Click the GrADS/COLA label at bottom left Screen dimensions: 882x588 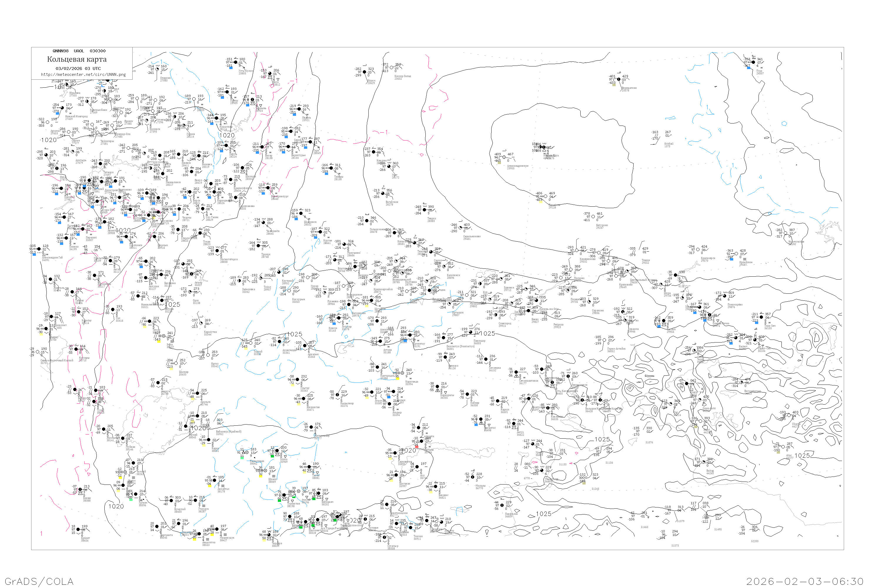tap(39, 581)
